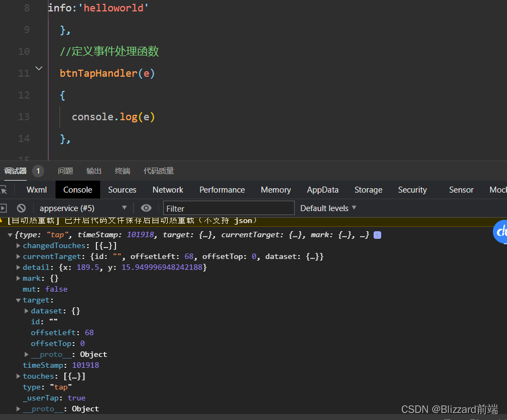This screenshot has height=420, width=507.
Task: Open the Default levels dropdown
Action: tap(328, 208)
